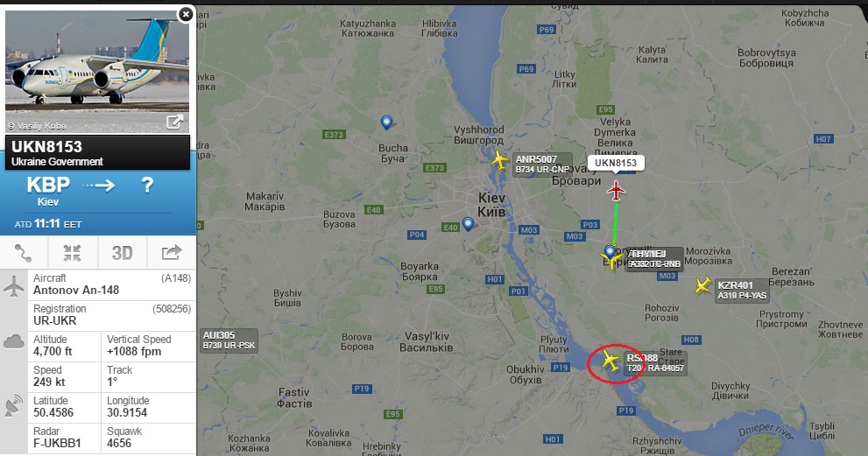Open the An-148 aircraft photo thumbnail
This screenshot has width=868, height=456.
click(x=97, y=70)
